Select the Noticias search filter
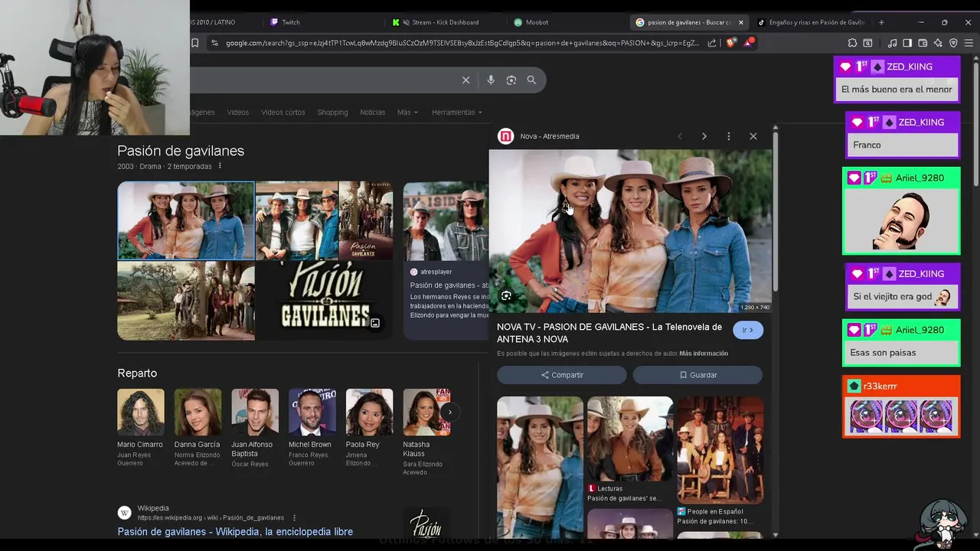The image size is (980, 551). tap(373, 112)
